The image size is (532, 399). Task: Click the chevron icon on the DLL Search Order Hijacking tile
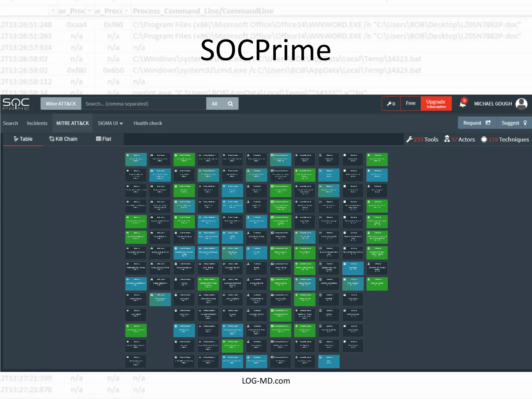tap(200, 248)
